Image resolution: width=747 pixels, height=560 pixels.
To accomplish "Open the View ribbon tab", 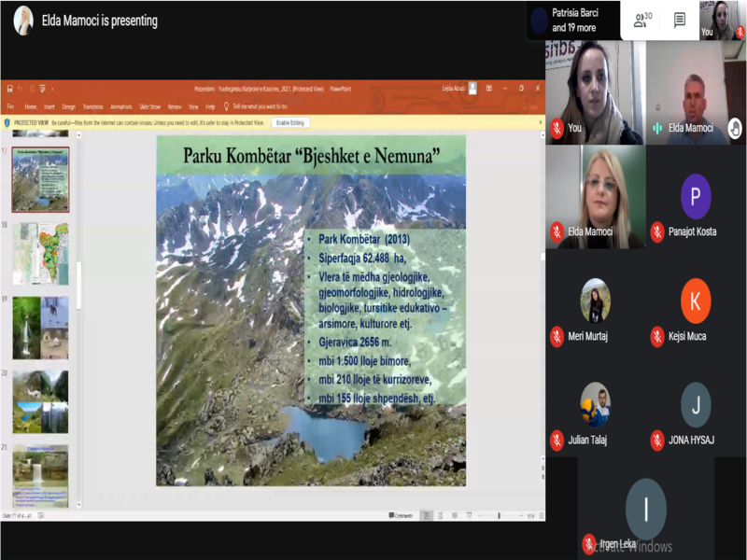I will pos(193,106).
